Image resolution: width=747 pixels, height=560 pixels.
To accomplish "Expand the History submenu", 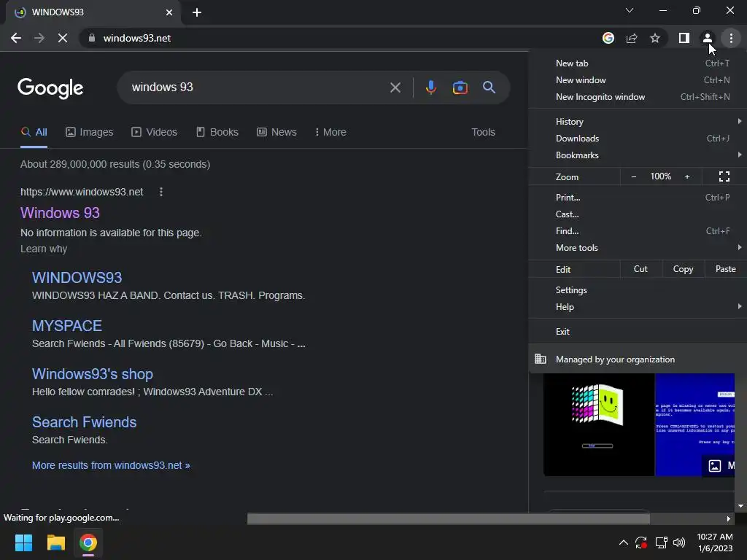I will click(x=638, y=122).
